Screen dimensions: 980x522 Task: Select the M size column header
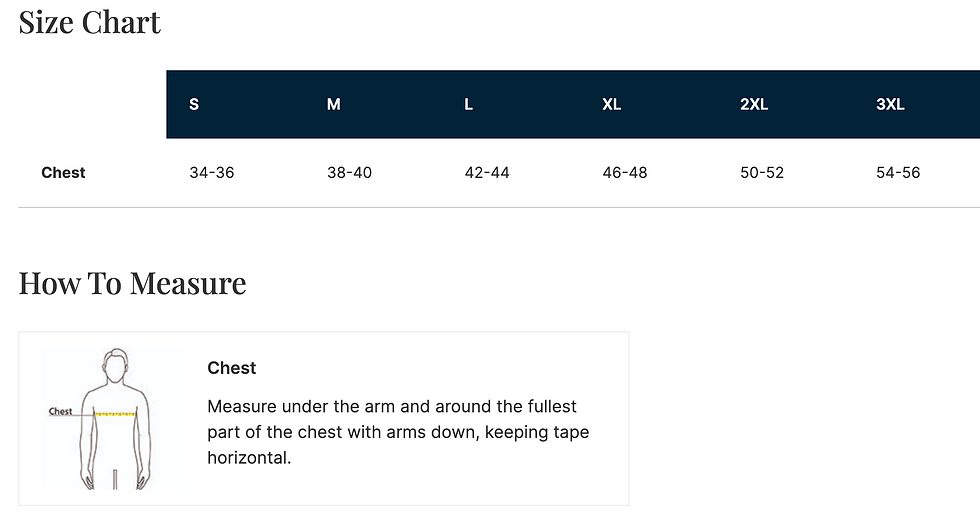334,104
